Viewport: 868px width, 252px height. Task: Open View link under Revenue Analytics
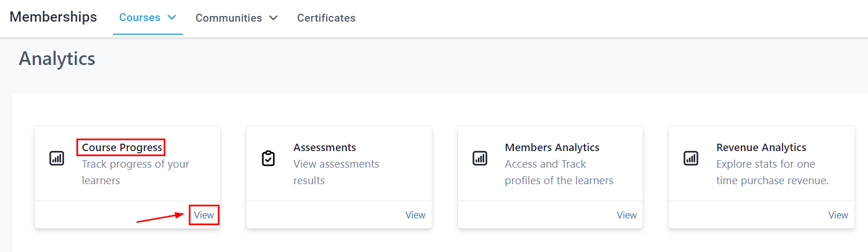pos(838,215)
